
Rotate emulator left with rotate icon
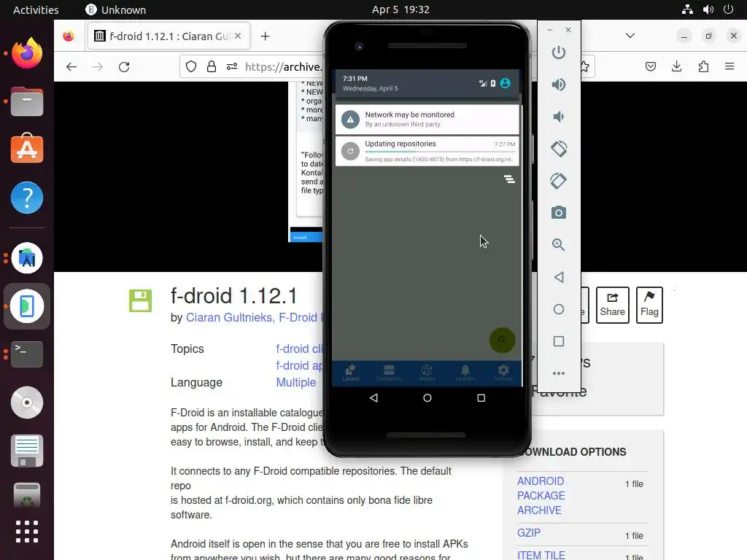[x=558, y=149]
